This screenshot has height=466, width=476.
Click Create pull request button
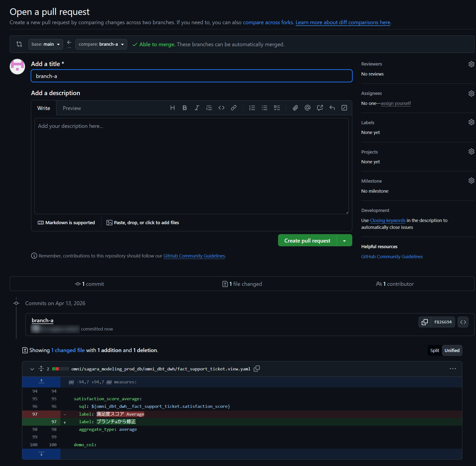(307, 241)
